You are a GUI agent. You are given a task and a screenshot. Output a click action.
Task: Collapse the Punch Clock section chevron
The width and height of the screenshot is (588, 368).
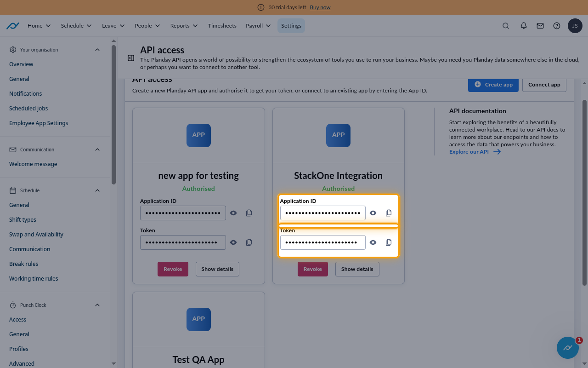(97, 305)
